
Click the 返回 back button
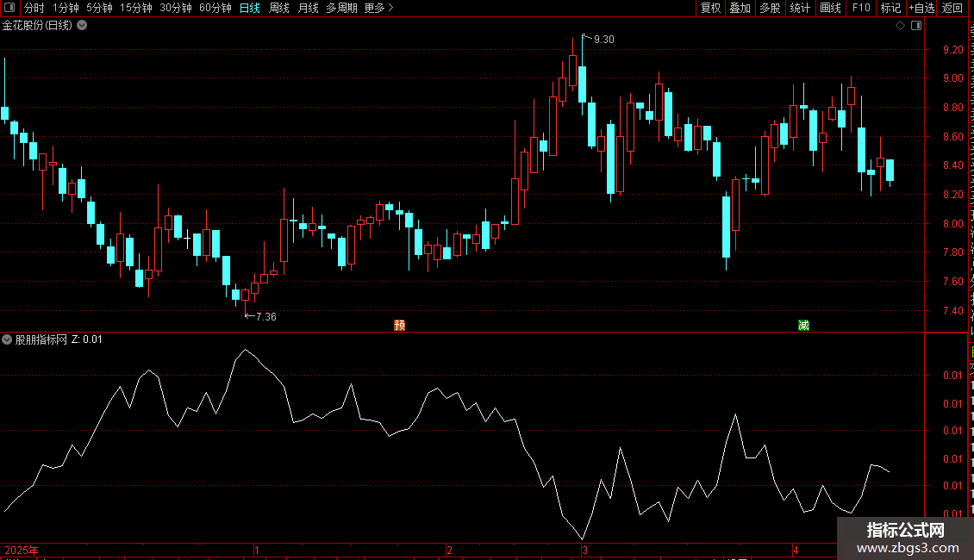(x=952, y=8)
